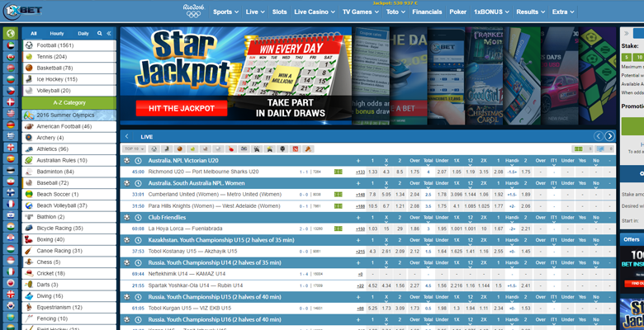Toggle green live-field matches filter
644x330 pixels.
[583, 149]
